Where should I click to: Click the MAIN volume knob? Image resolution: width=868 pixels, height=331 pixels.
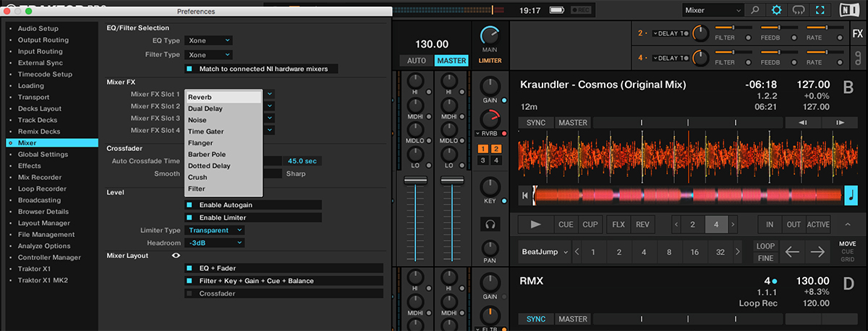[x=490, y=34]
